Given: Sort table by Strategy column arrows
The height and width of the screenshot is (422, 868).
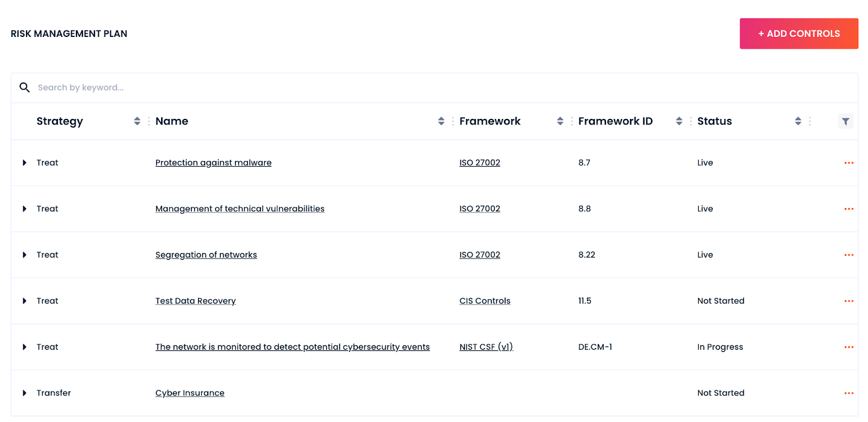Looking at the screenshot, I should [137, 121].
